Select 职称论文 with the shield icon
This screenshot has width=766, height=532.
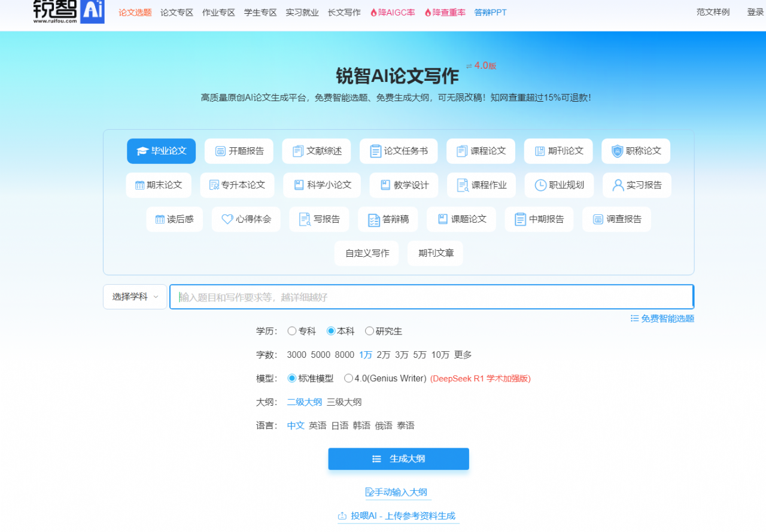[636, 151]
